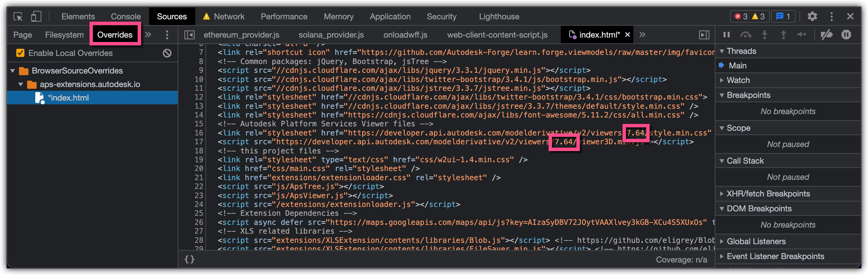868x275 pixels.
Task: Pretty print with curly braces icon
Action: pos(189,259)
